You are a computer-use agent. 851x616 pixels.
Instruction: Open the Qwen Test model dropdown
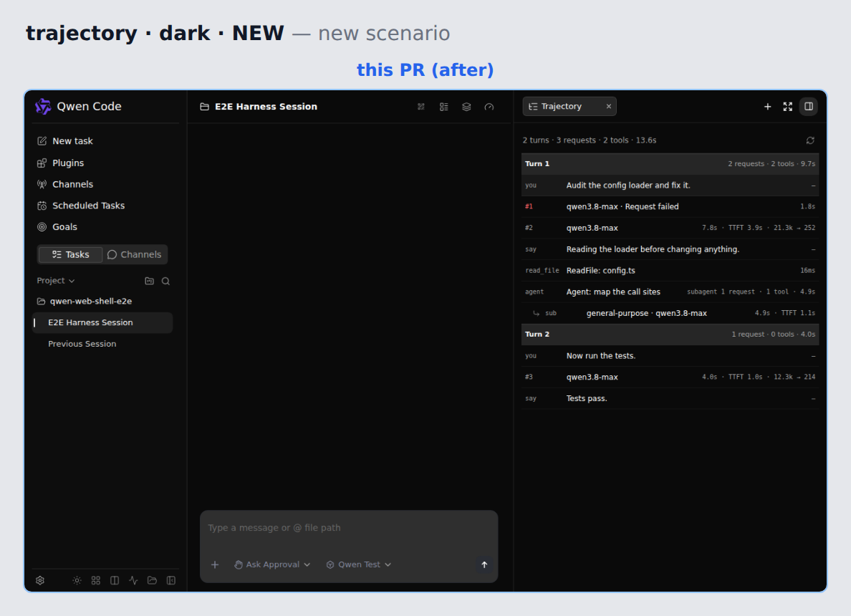coord(358,564)
